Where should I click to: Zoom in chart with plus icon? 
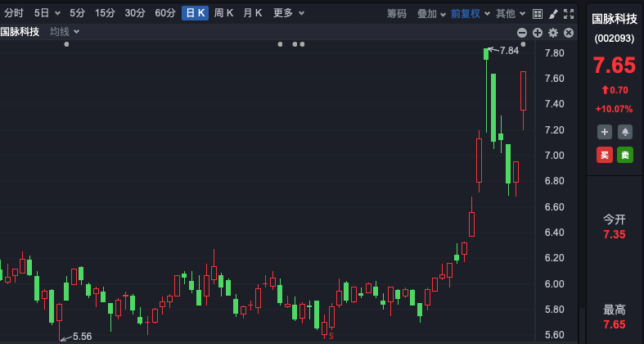click(538, 33)
